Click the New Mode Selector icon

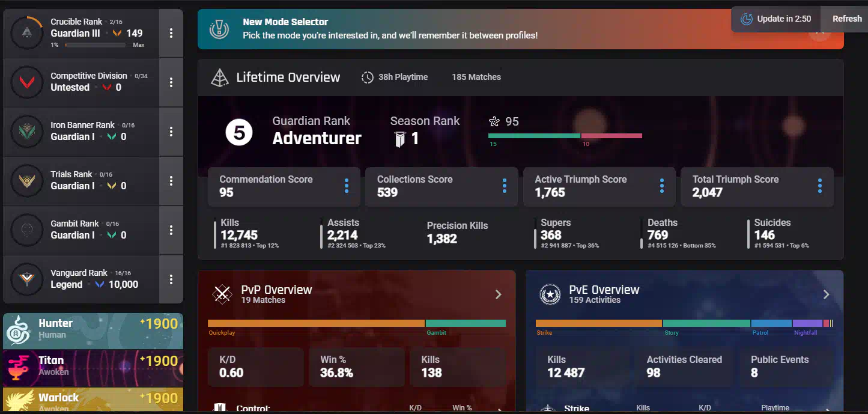[x=219, y=29]
